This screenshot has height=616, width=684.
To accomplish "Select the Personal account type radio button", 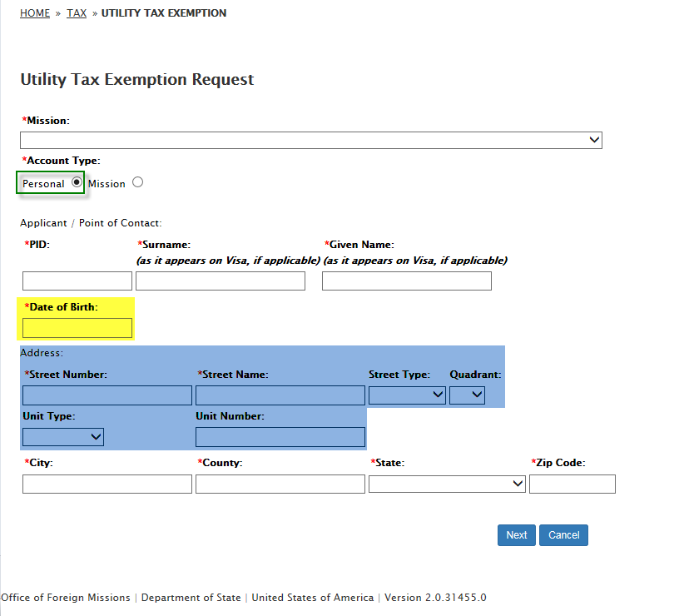I will coord(77,182).
